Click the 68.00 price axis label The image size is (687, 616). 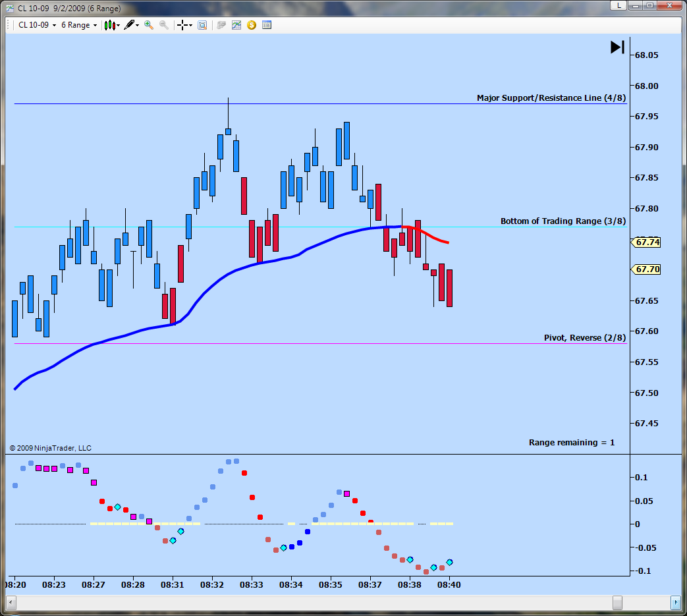click(x=646, y=86)
